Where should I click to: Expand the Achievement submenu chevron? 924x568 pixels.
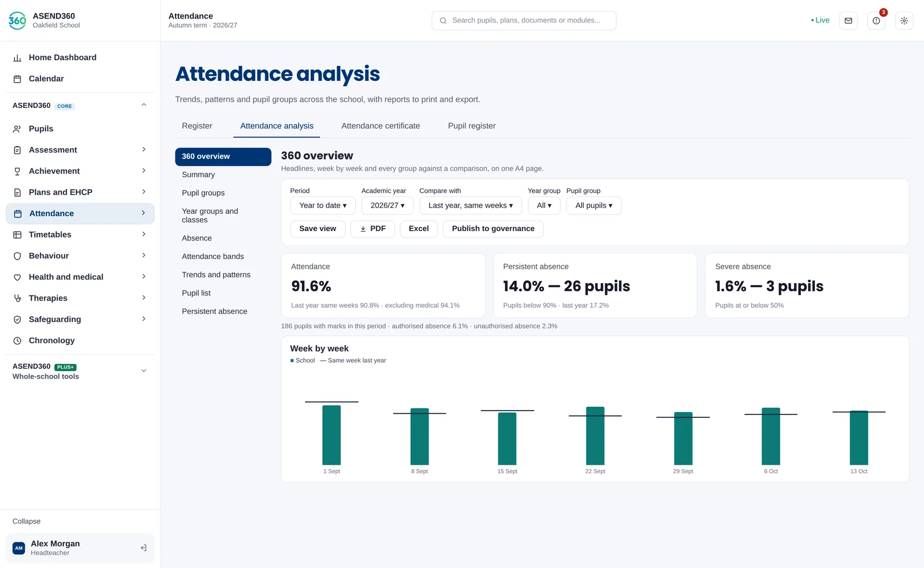point(144,170)
